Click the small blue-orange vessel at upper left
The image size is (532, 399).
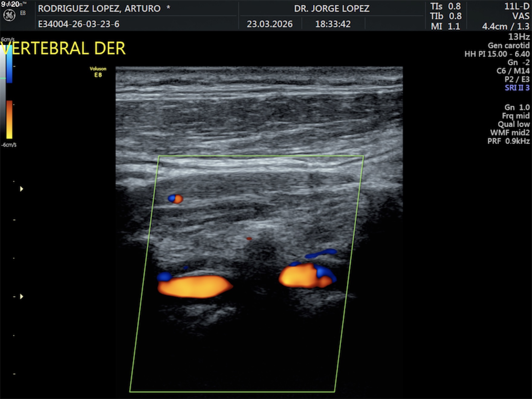point(176,199)
